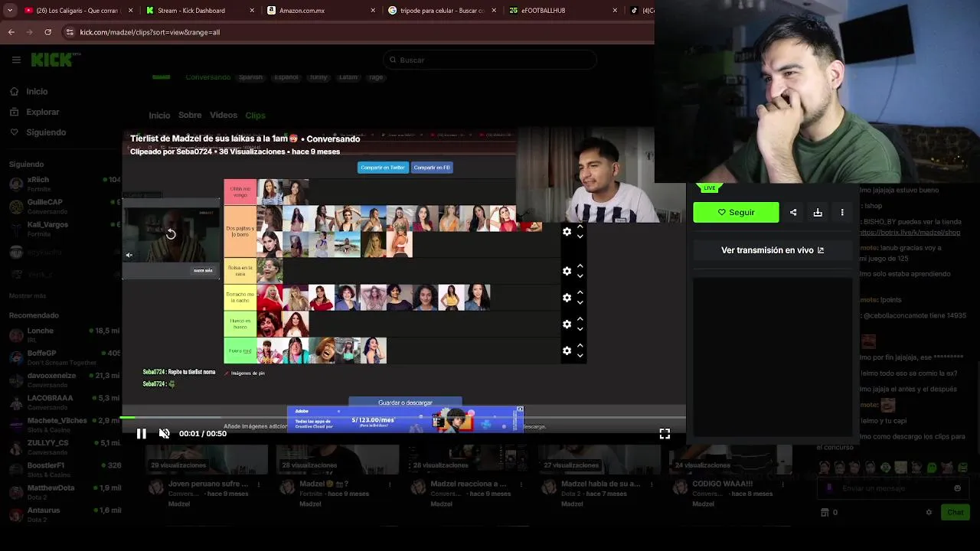
Task: Open 'CODIGO WAAA!!!' clip options menu
Action: tap(782, 484)
